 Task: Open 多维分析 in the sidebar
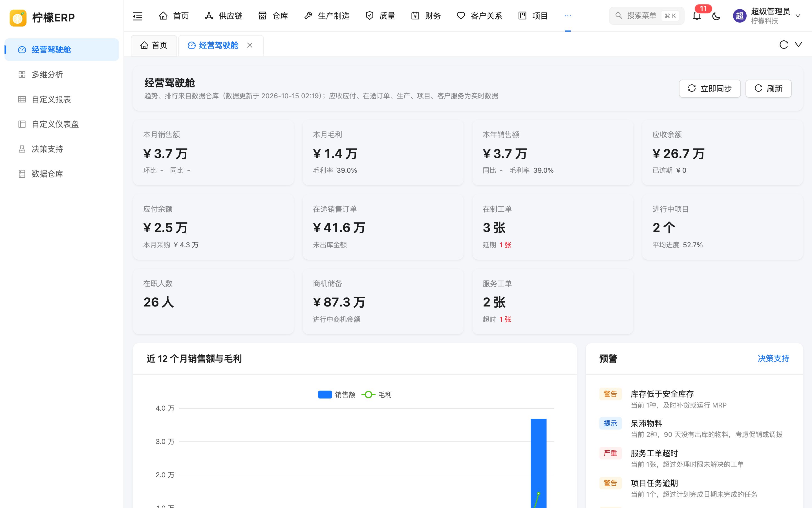(62, 75)
